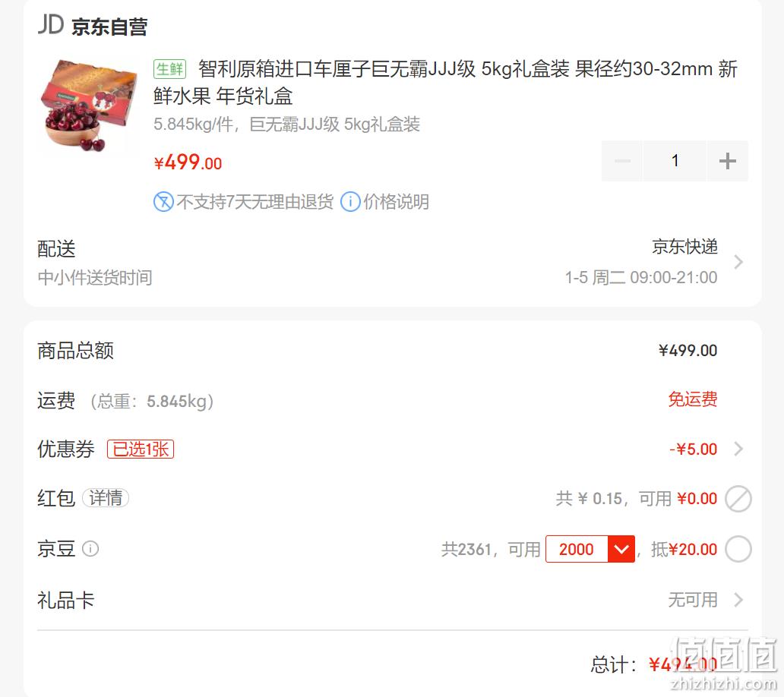Open the 京东自营 store link
Screen dimensions: 784x697
[109, 27]
